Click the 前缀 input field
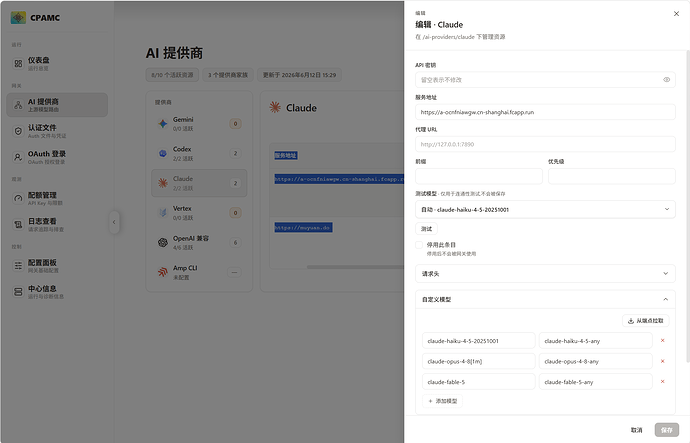 click(x=479, y=176)
